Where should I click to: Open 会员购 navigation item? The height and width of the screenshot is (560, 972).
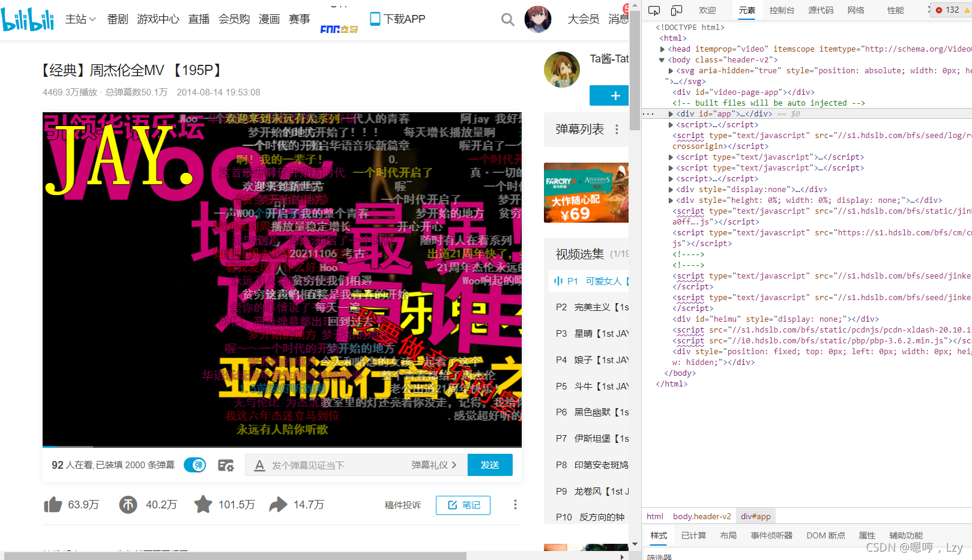(234, 19)
